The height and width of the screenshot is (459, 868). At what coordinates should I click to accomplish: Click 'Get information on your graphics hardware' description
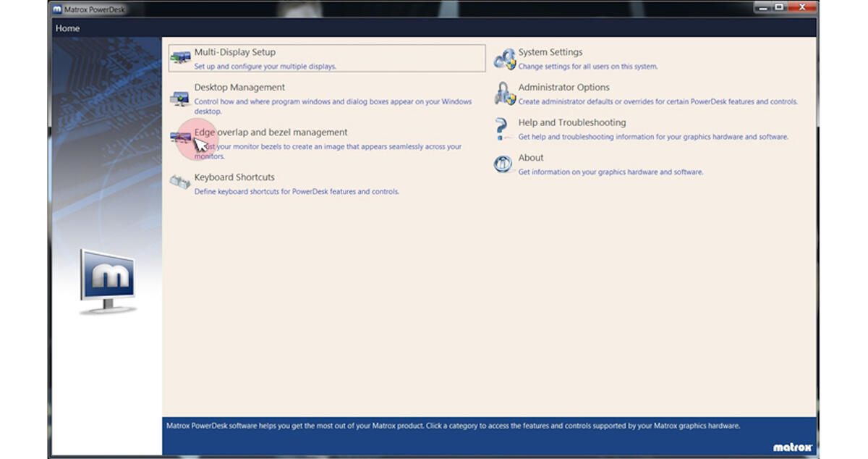coord(610,172)
